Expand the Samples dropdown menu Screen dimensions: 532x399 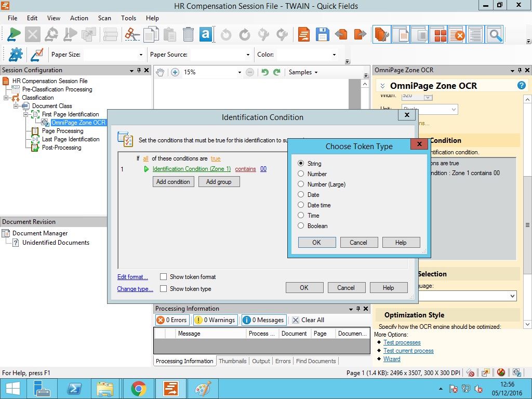[303, 72]
